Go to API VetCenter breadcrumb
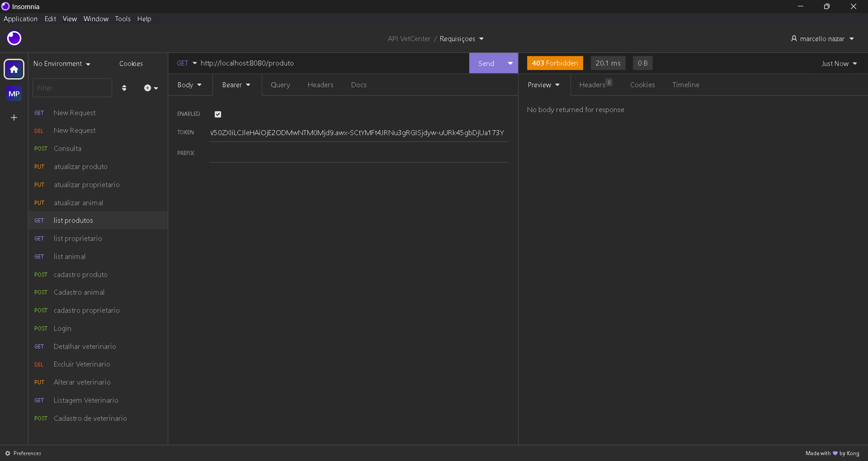Screen dimensions: 868x461 [409, 39]
